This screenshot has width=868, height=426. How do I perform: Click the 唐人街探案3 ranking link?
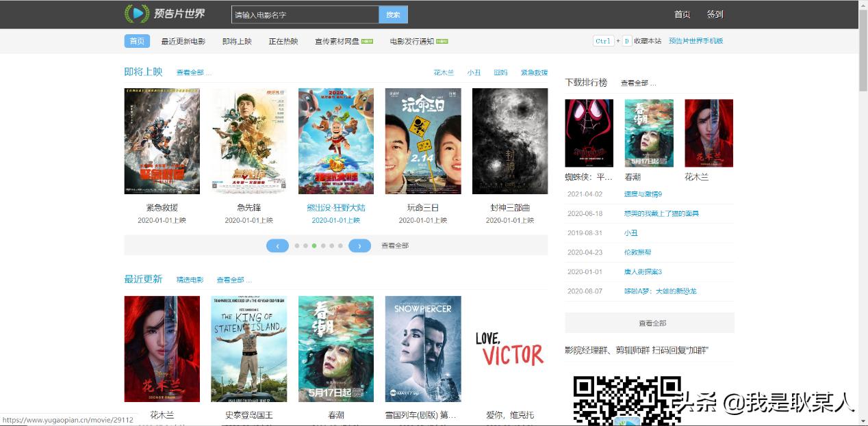coord(643,271)
